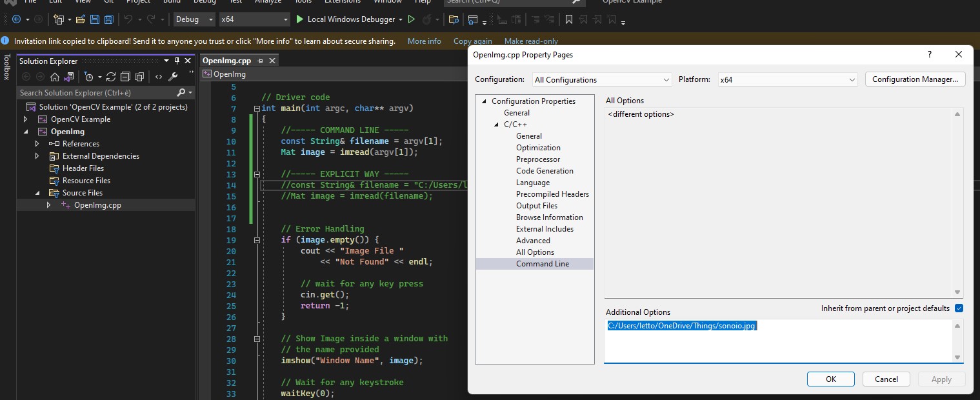Screen dimensions: 980x400
Task: Click the Sync with Active Document icon
Action: click(x=111, y=77)
